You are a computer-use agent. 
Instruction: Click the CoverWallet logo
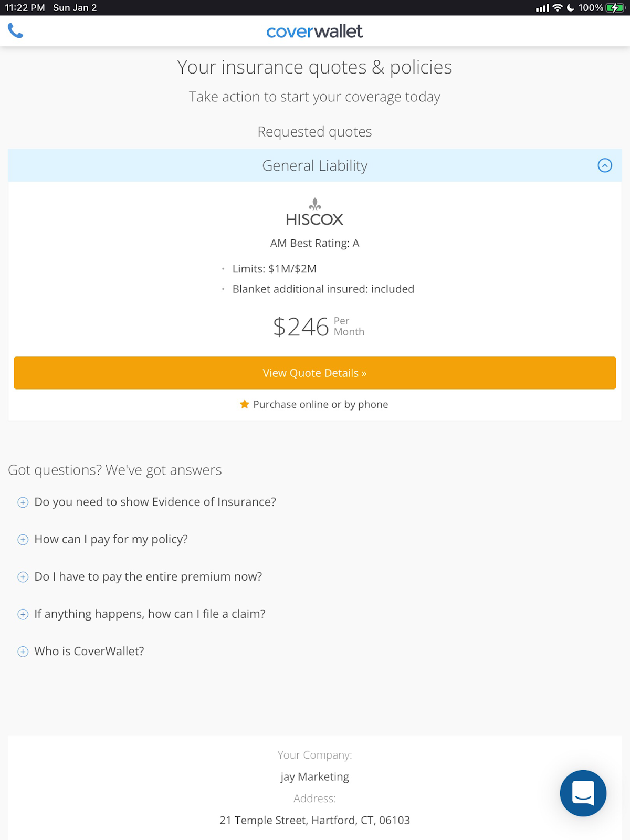(x=314, y=31)
